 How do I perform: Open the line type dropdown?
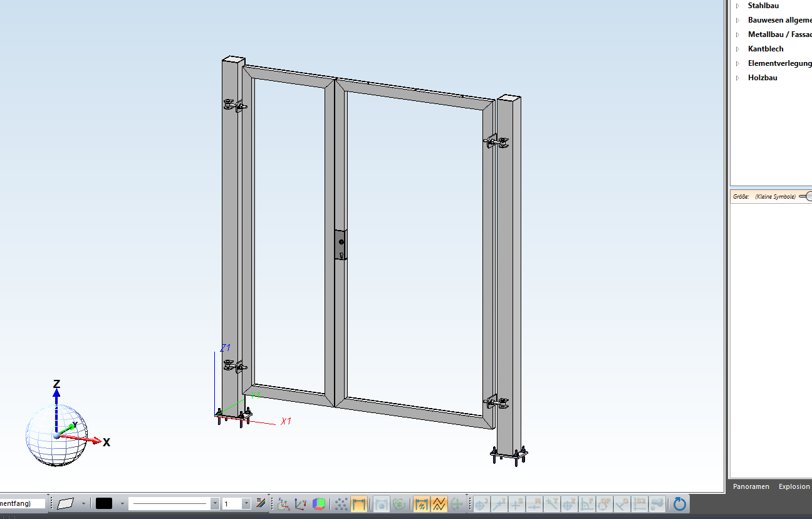215,503
